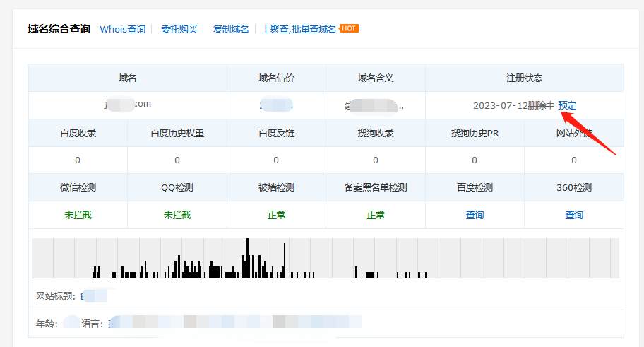
Task: Click the 微信检测 header cell
Action: (78, 187)
